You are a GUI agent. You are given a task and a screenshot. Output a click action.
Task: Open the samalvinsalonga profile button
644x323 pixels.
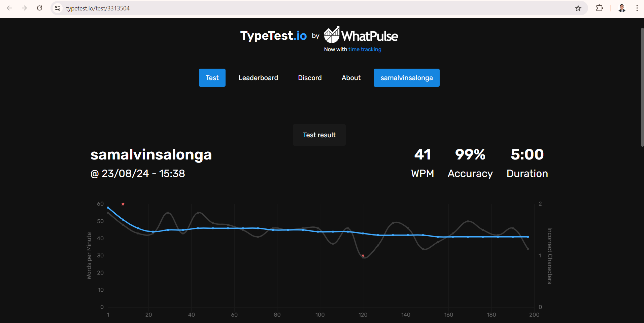click(x=407, y=78)
